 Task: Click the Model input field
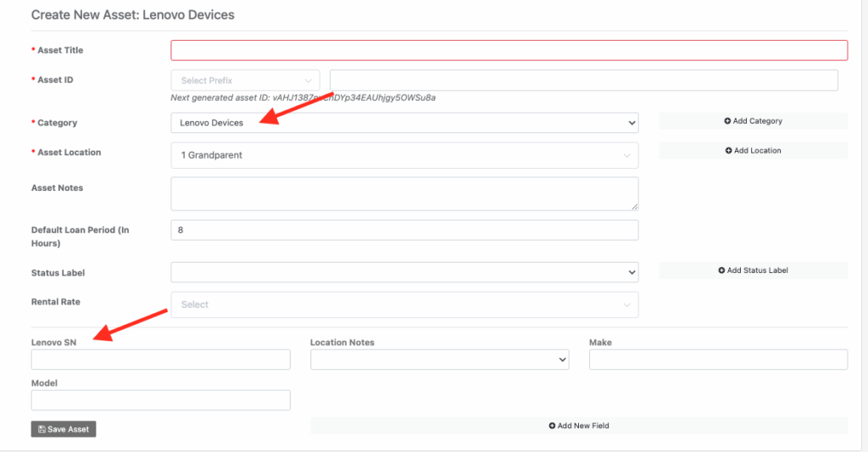point(160,400)
